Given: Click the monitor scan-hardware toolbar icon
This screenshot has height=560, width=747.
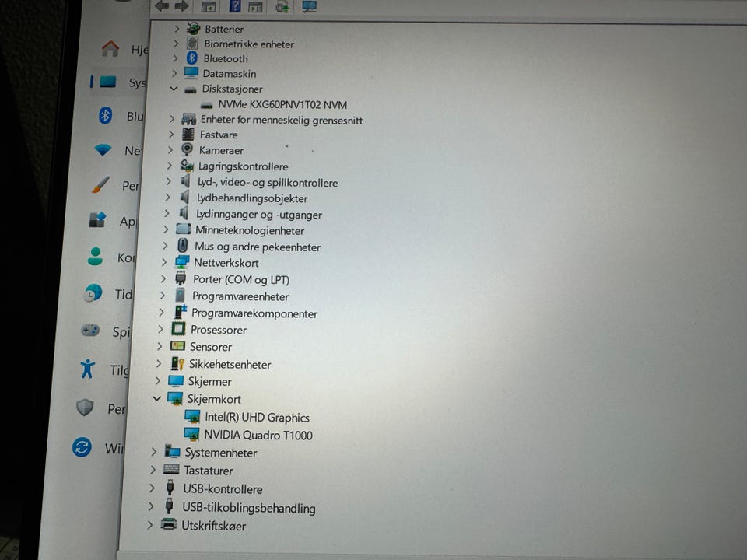Looking at the screenshot, I should click(x=309, y=6).
